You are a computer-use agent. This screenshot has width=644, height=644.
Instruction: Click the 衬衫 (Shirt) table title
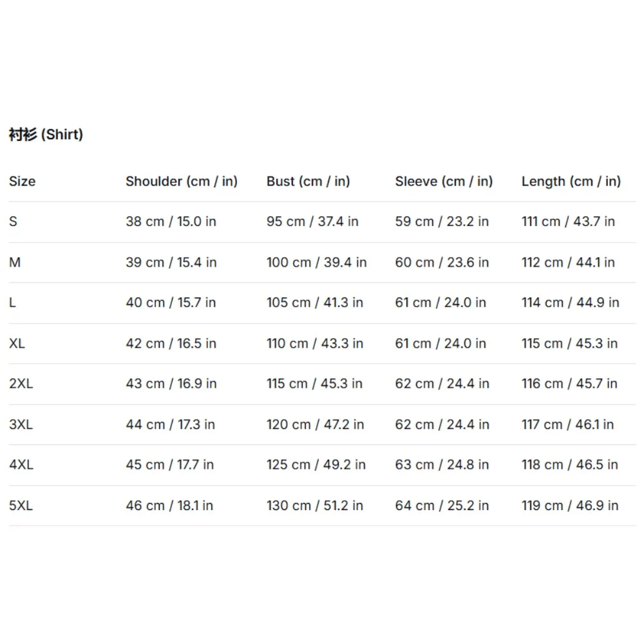[46, 135]
